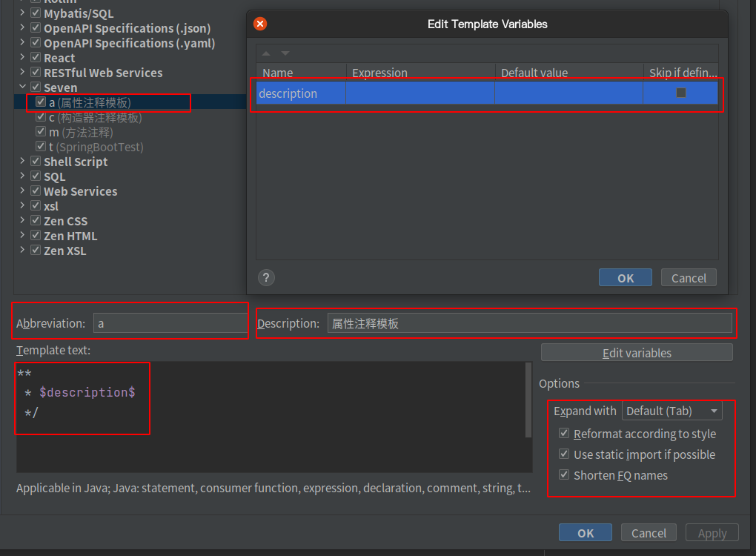The width and height of the screenshot is (756, 556).
Task: Toggle the SQL group checkbox
Action: click(x=36, y=176)
